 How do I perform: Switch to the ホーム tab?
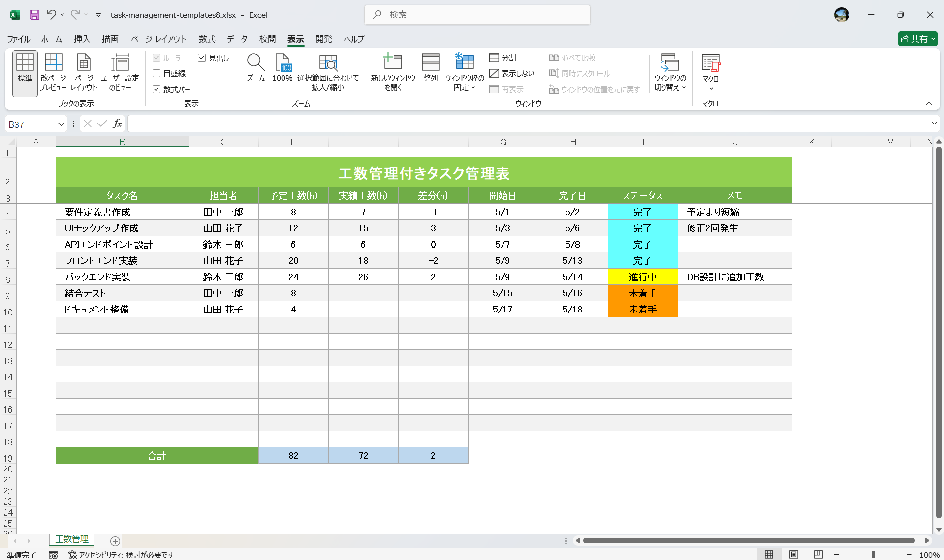51,39
